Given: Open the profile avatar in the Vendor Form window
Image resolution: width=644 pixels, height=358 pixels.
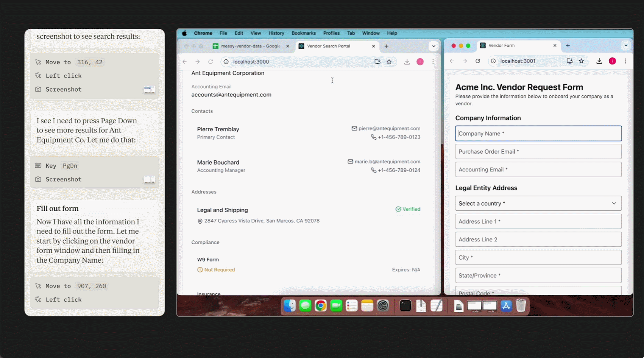Looking at the screenshot, I should (x=613, y=61).
